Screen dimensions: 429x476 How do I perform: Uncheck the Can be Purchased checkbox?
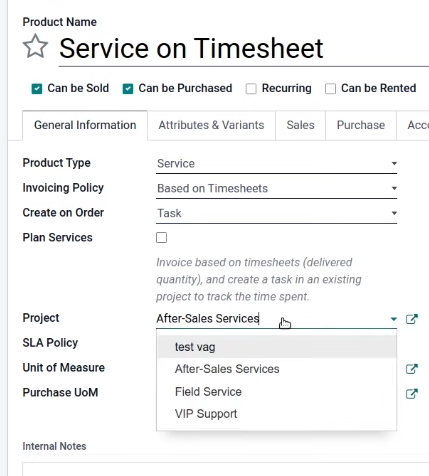pos(128,89)
